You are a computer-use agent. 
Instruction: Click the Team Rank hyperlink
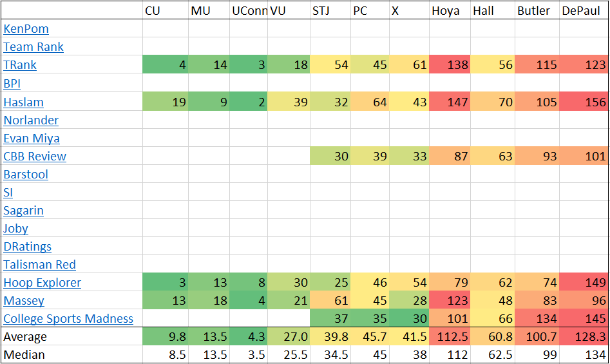click(33, 47)
